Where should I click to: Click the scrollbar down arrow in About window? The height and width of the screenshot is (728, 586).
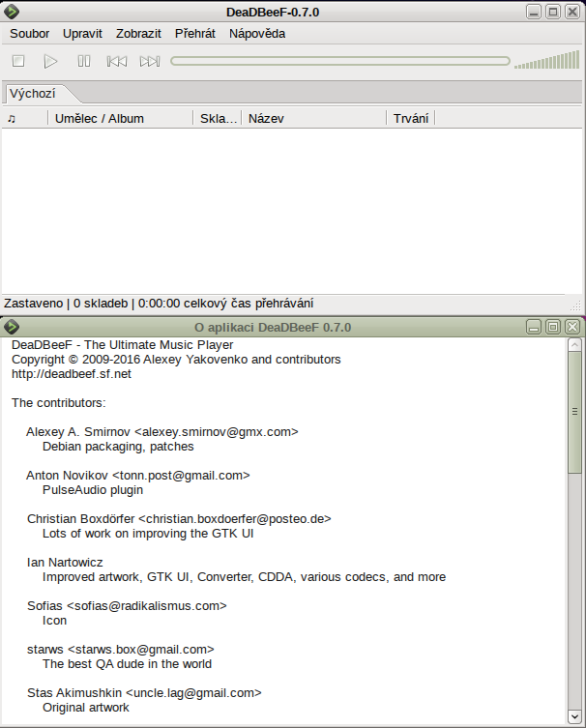[x=574, y=716]
